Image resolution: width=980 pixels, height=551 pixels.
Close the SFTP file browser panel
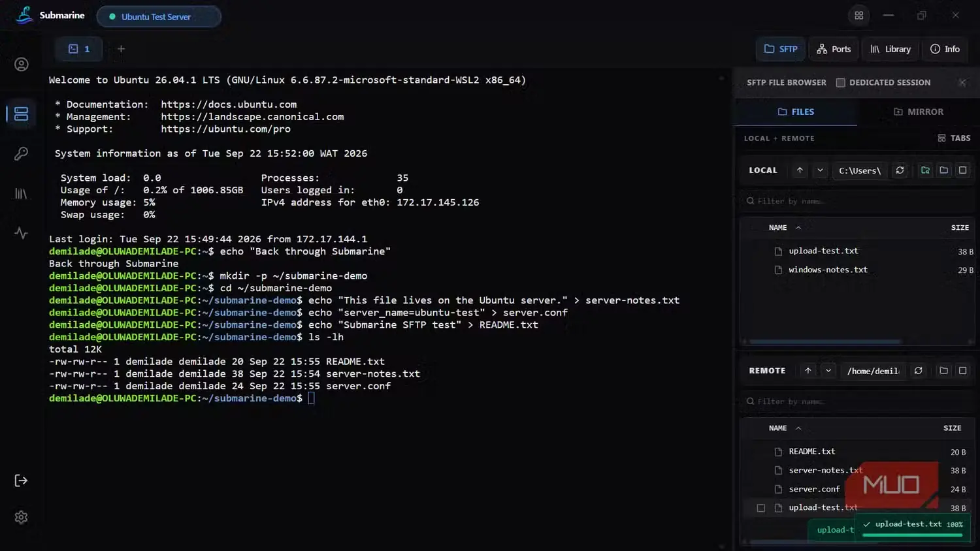coord(962,82)
